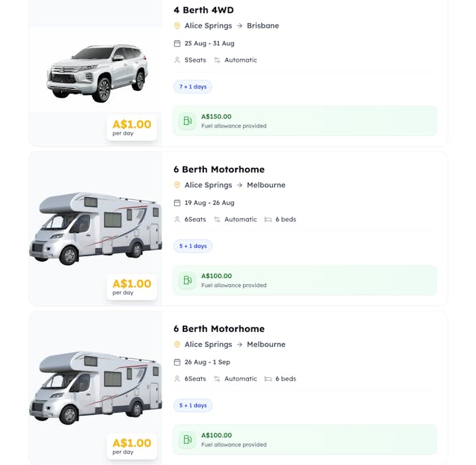Click the seats person icon on 4 Berth 4WD
Screen dimensions: 476x465
(x=177, y=60)
